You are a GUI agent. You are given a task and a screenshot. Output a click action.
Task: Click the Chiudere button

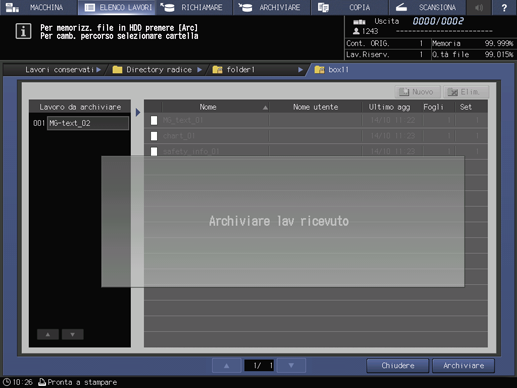tap(398, 366)
